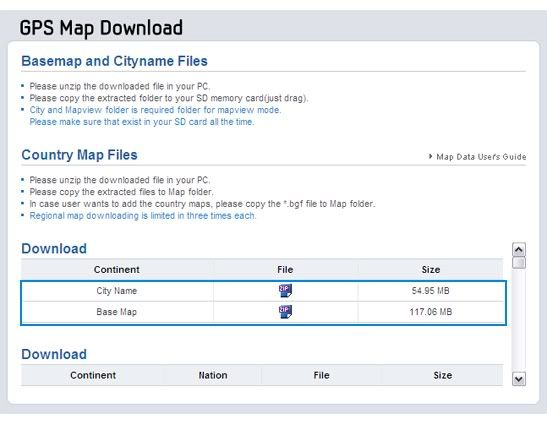Click the Regional map downloading limit note
Screen dimensions: 547x424
click(143, 216)
